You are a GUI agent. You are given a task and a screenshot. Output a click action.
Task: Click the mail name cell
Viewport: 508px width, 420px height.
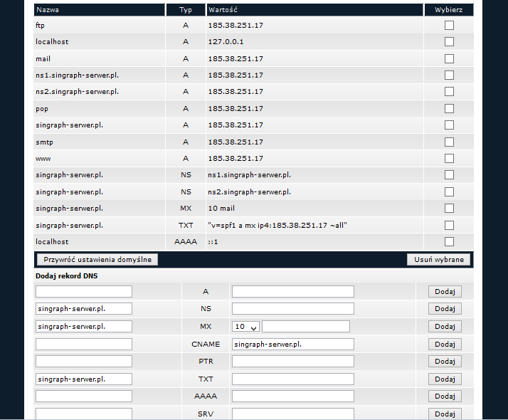click(x=43, y=58)
